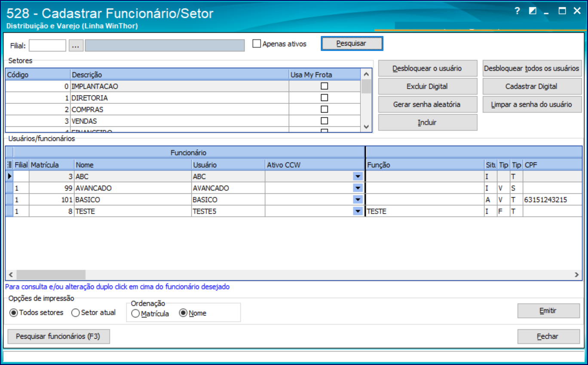Screen dimensions: 588x365
Task: Select VENDAS sector row
Action: [x=183, y=121]
